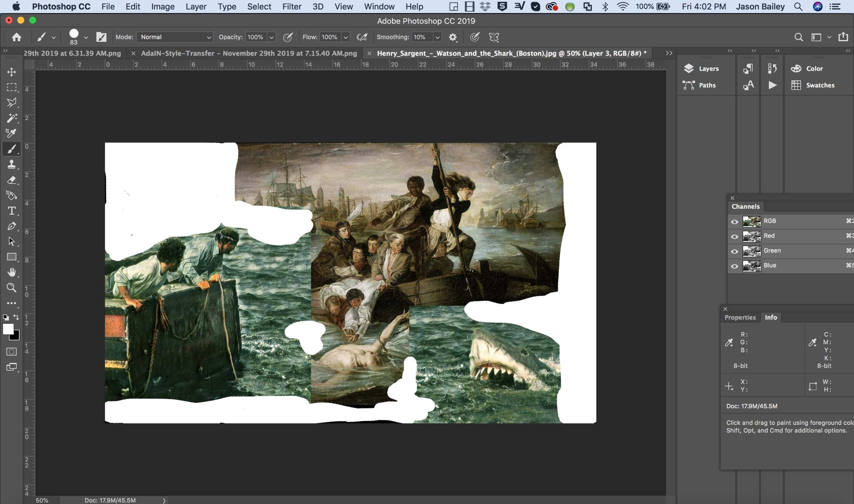Select the Rectangular Marquee tool
Viewport: 854px width, 504px height.
[x=12, y=87]
